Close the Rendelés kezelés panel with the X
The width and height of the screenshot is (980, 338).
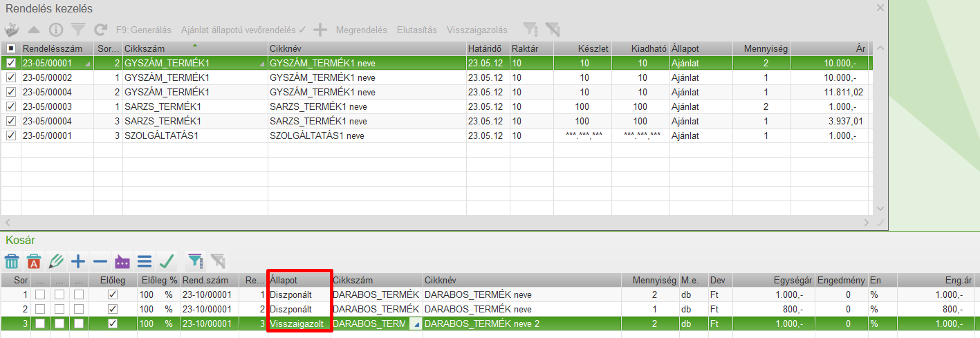click(880, 8)
